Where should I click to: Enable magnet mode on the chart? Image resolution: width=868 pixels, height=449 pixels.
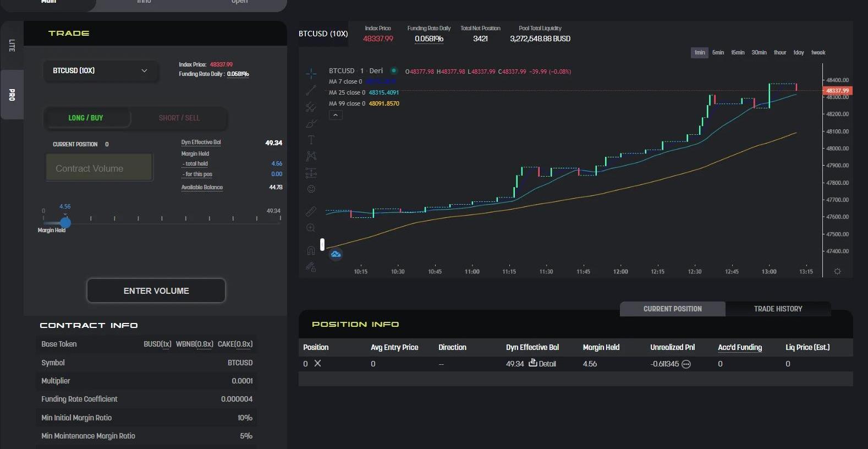(x=311, y=250)
